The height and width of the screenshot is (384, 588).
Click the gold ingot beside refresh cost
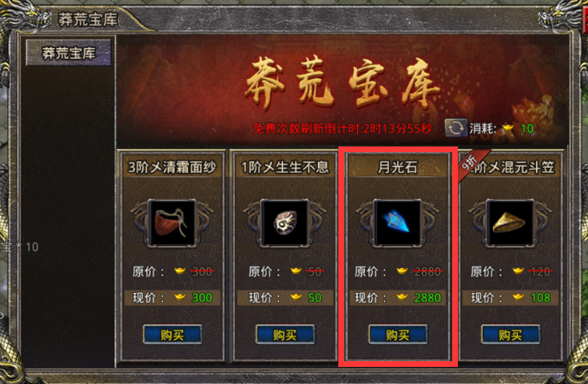[507, 129]
